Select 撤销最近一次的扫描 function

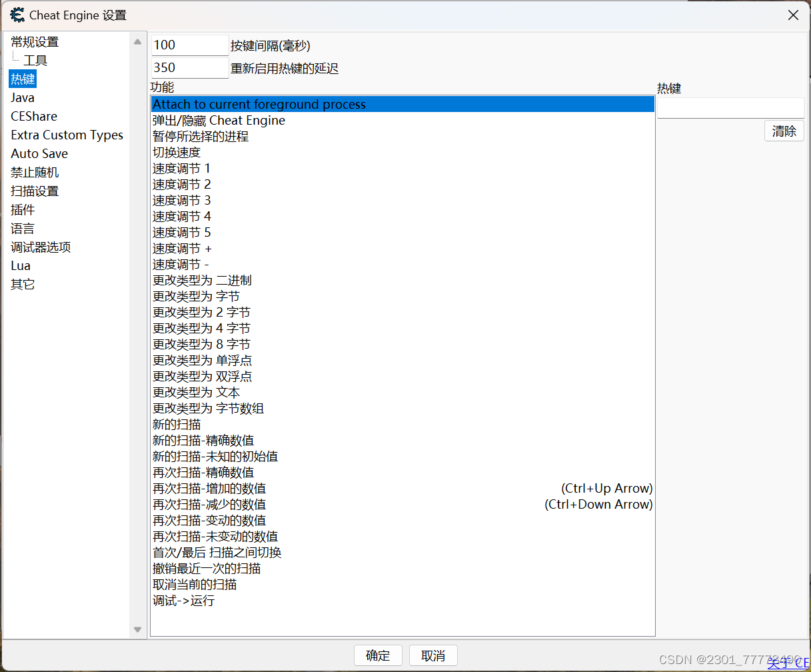[x=403, y=569]
